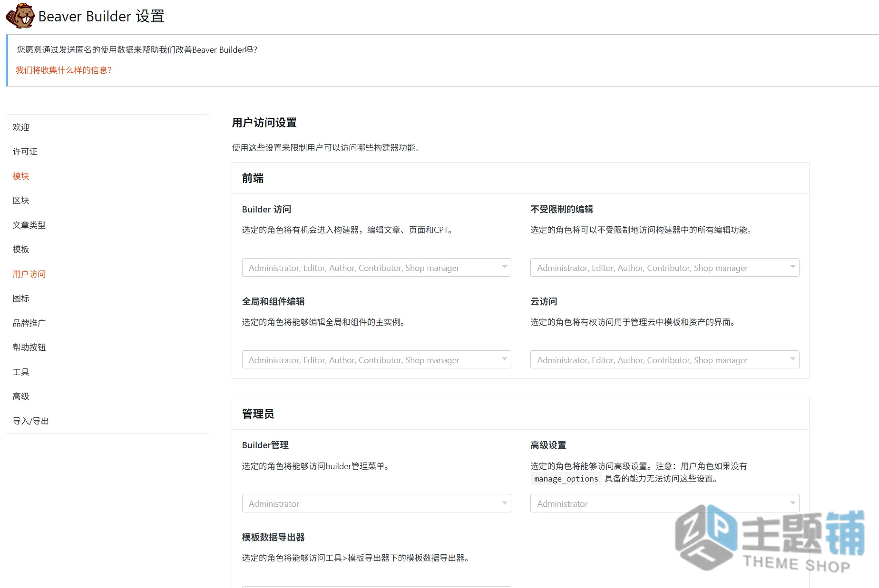
Task: Click the Beaver Builder 设置 page title
Action: [x=101, y=16]
